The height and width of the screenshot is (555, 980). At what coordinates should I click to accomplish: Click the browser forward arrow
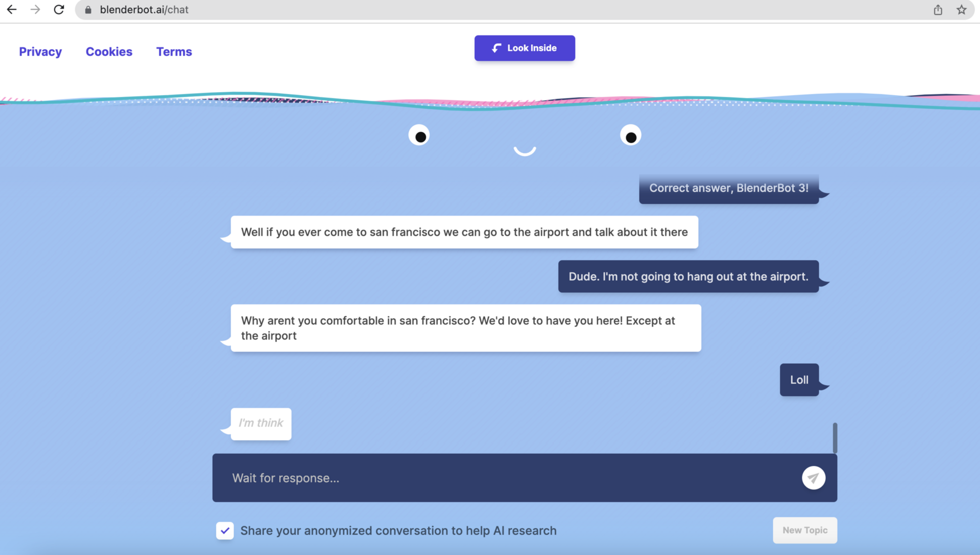(35, 9)
